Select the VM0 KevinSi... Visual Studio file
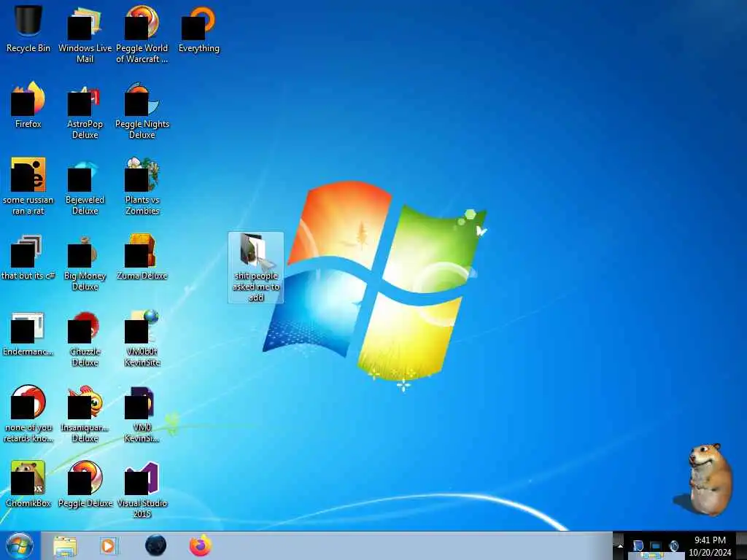 tap(142, 414)
